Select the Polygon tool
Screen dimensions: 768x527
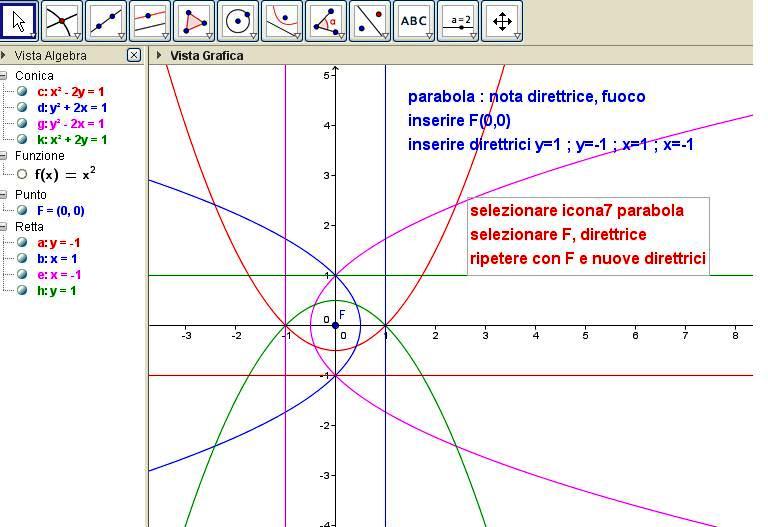point(194,21)
